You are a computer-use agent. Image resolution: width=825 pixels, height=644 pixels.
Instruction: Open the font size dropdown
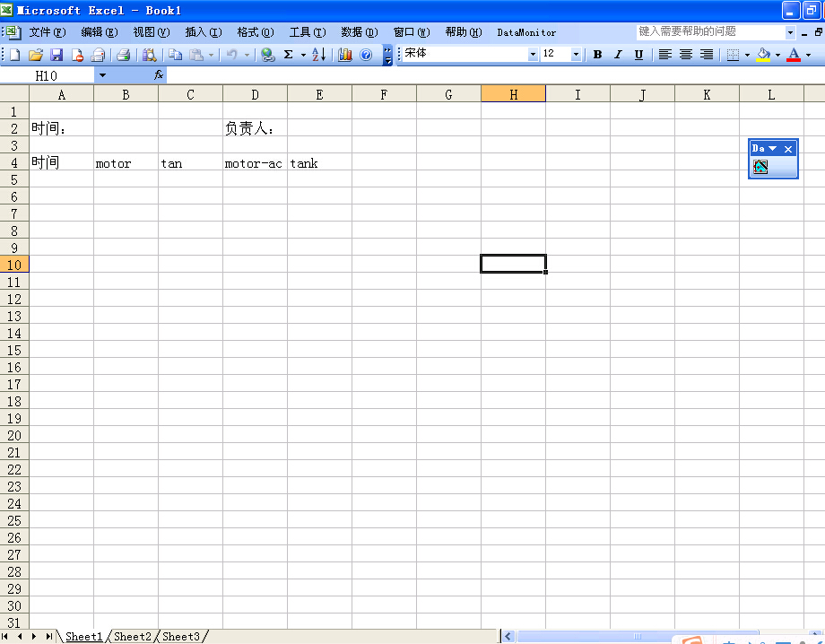(576, 54)
